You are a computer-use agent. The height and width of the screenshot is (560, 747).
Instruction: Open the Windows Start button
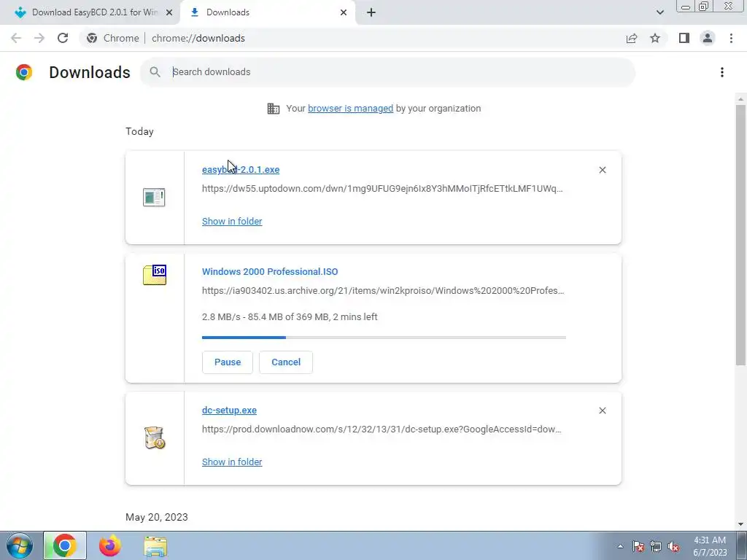click(20, 545)
